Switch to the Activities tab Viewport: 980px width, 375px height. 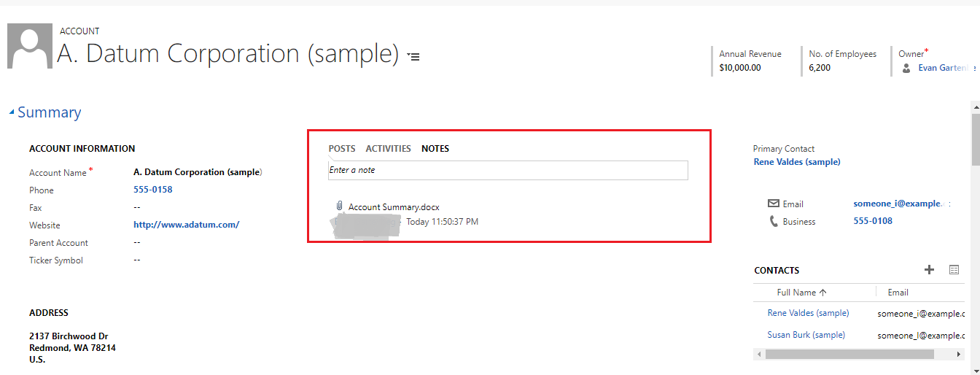(x=388, y=148)
